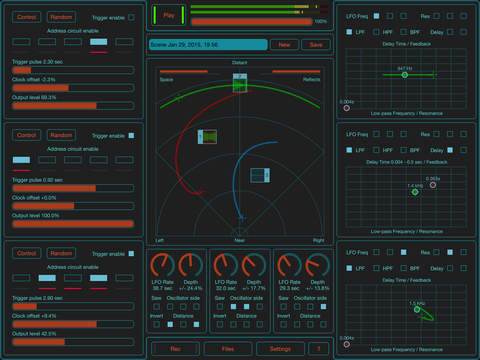The width and height of the screenshot is (480, 360).
Task: Select the red sound object in the space view
Action: pyautogui.click(x=207, y=137)
